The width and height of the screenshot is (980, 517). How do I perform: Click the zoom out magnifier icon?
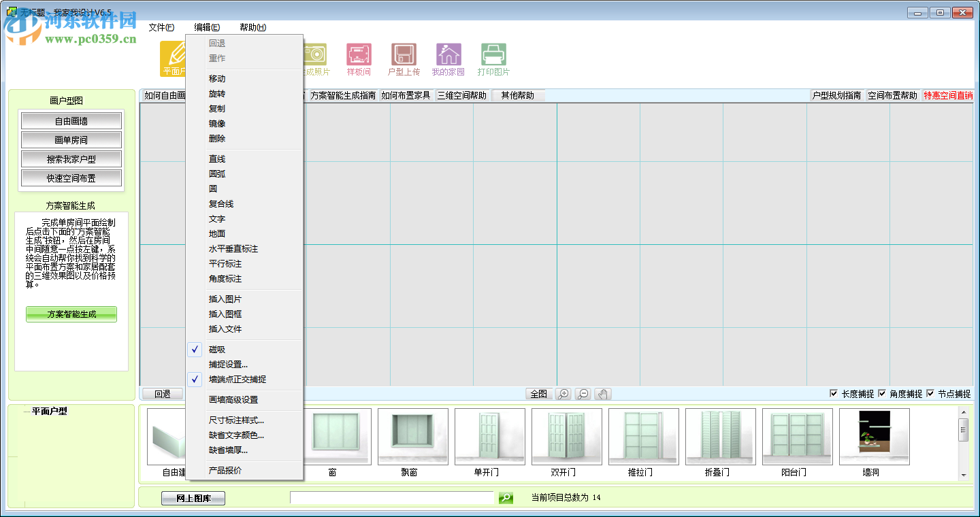pyautogui.click(x=583, y=394)
